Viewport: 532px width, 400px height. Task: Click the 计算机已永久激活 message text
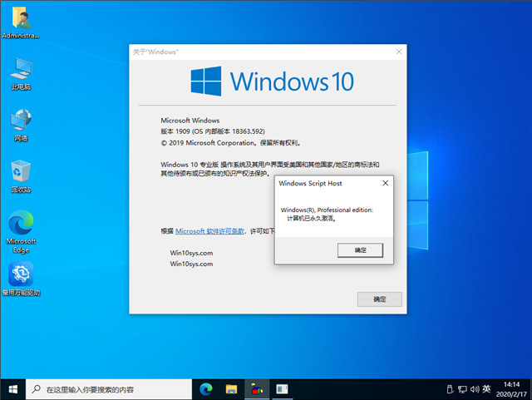coord(312,219)
